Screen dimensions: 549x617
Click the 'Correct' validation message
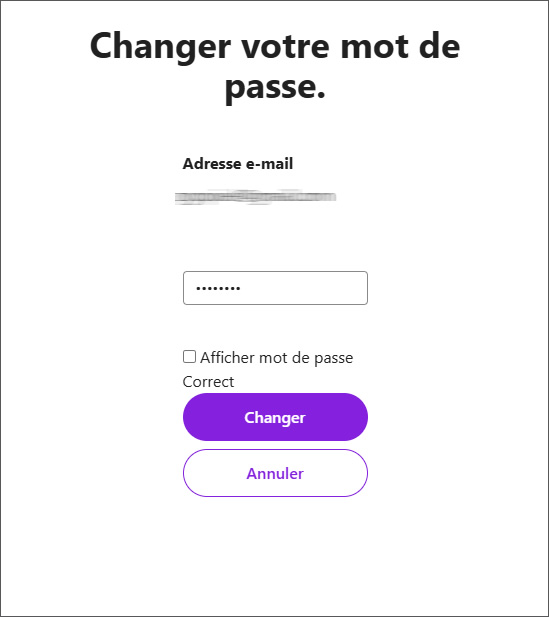point(208,382)
